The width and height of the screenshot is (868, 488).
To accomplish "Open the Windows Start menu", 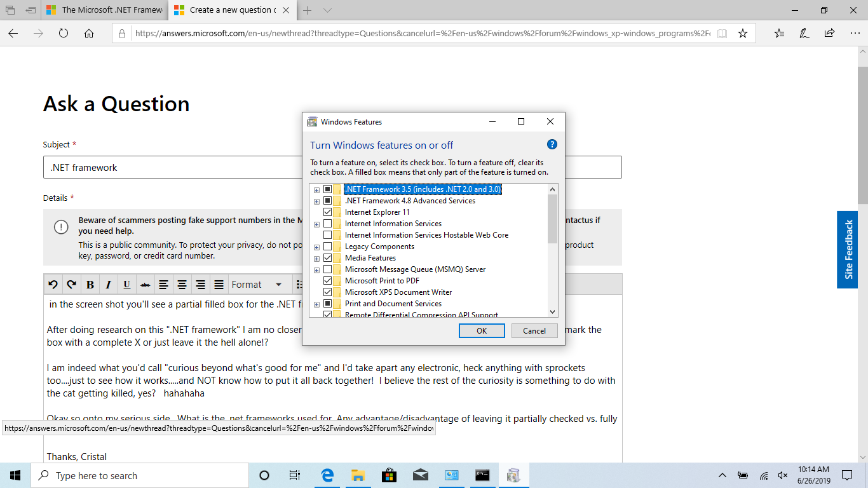I will pyautogui.click(x=15, y=475).
